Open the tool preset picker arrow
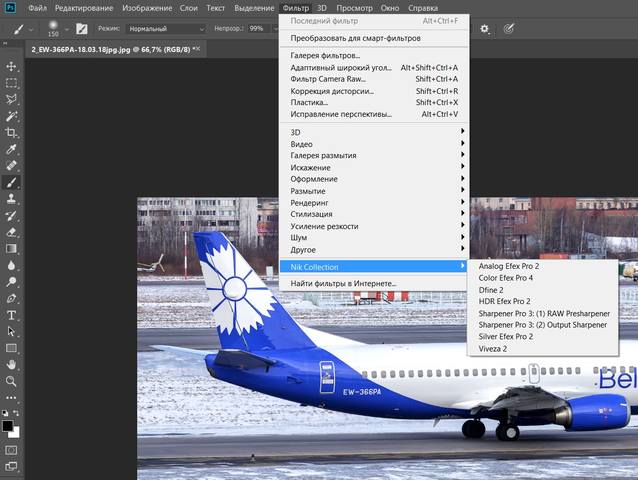This screenshot has width=638, height=480. [31, 29]
